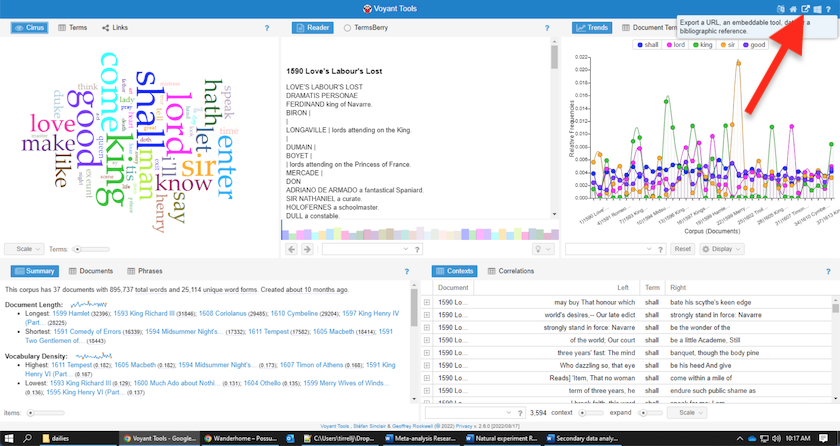Switch to 'Wanderhome' Chrome taskbar window
The height and width of the screenshot is (446, 840).
coord(241,439)
